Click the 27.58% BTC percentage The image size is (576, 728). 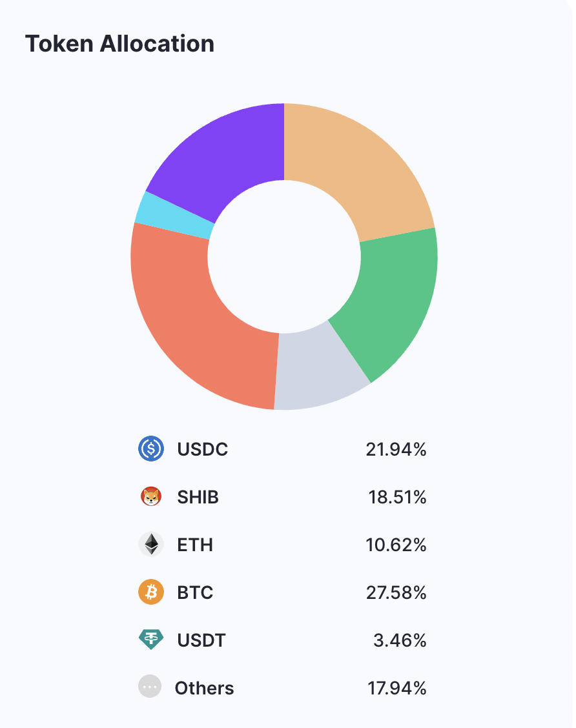[396, 592]
